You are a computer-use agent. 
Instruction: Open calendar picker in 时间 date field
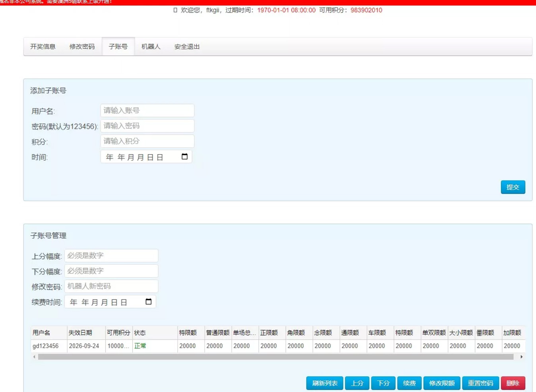click(184, 157)
